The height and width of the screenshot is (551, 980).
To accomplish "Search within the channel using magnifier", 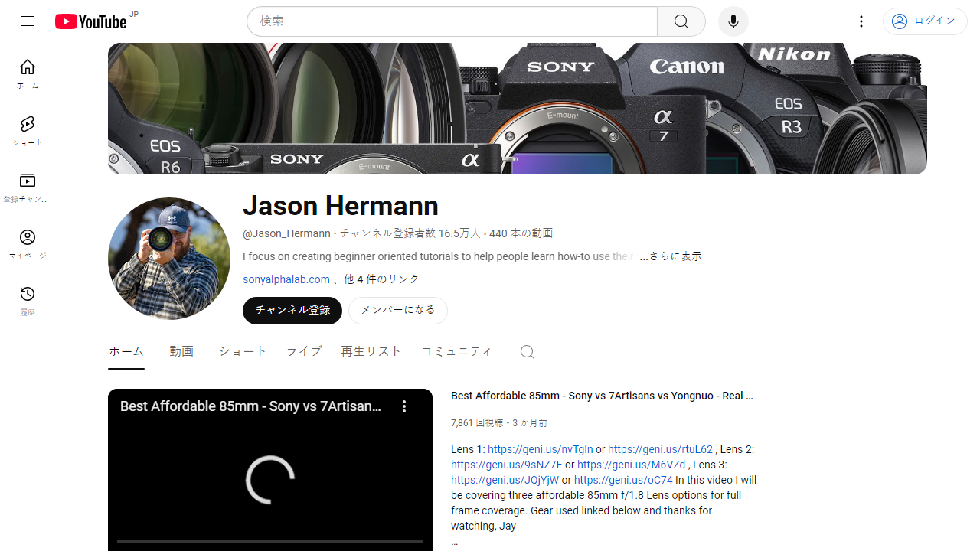I will point(527,351).
